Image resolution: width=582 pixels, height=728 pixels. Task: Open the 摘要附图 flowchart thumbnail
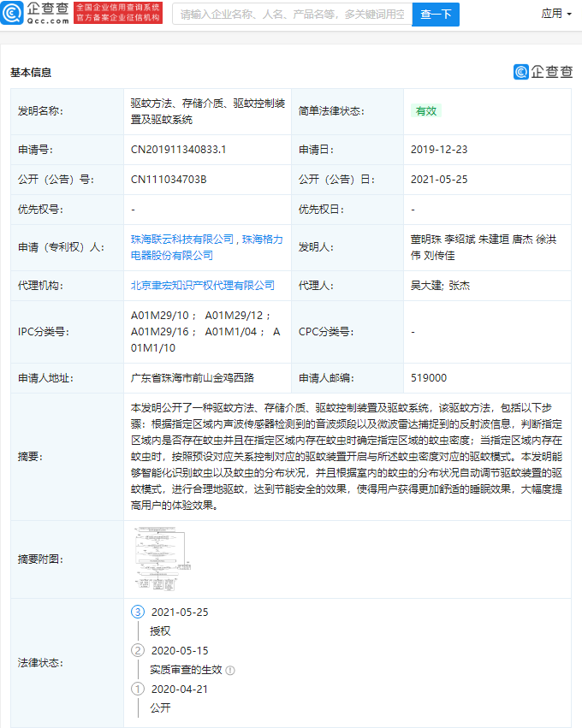click(155, 559)
